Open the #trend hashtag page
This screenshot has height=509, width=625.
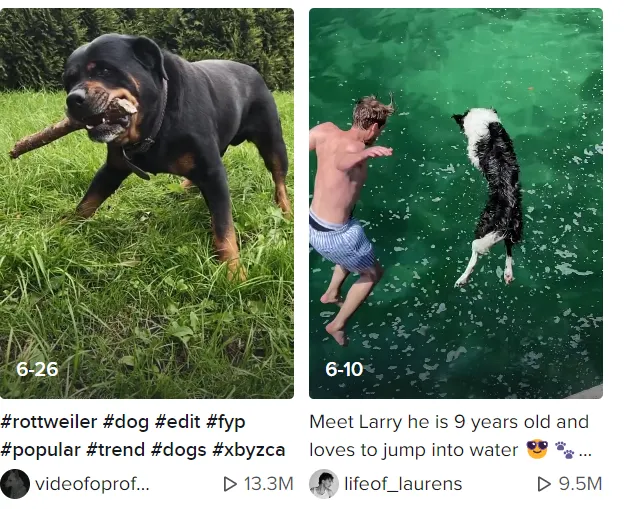click(x=115, y=450)
